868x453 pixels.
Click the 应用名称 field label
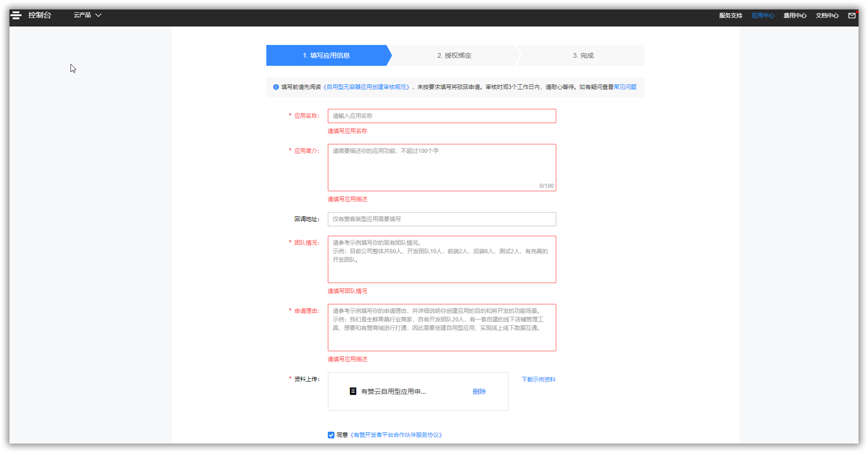[307, 116]
